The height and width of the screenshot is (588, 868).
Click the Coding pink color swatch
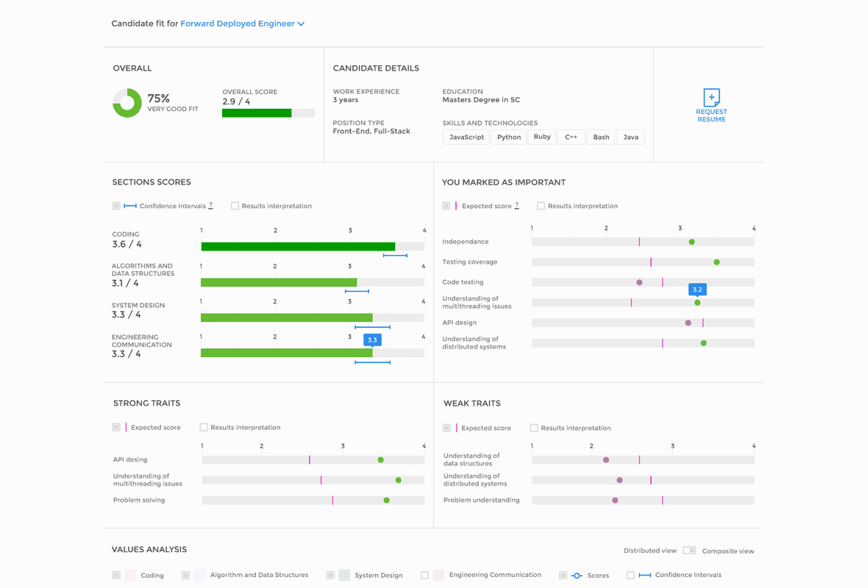pos(131,576)
